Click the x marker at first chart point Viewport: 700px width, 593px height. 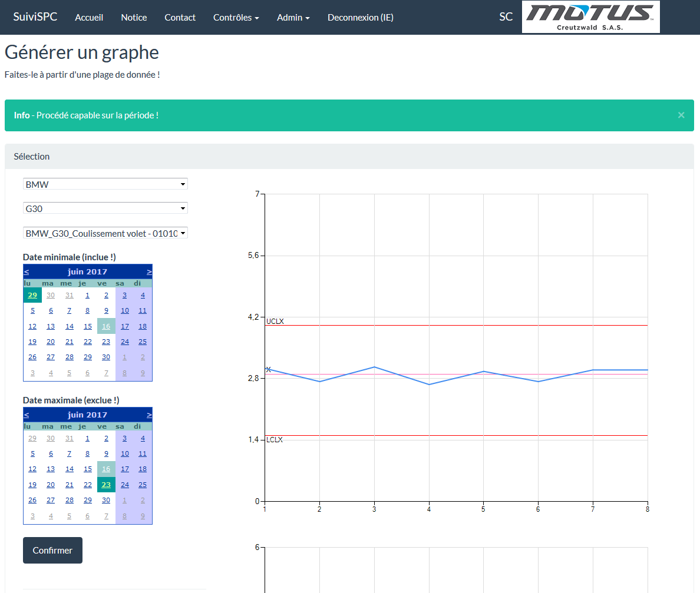[268, 369]
